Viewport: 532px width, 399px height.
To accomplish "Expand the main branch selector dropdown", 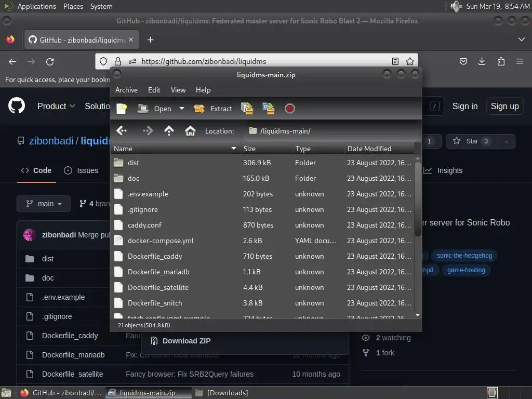I will [44, 204].
